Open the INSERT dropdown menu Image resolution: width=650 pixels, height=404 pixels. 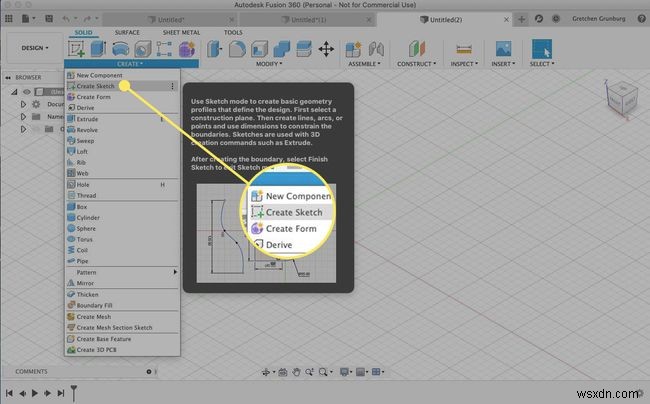pyautogui.click(x=503, y=64)
